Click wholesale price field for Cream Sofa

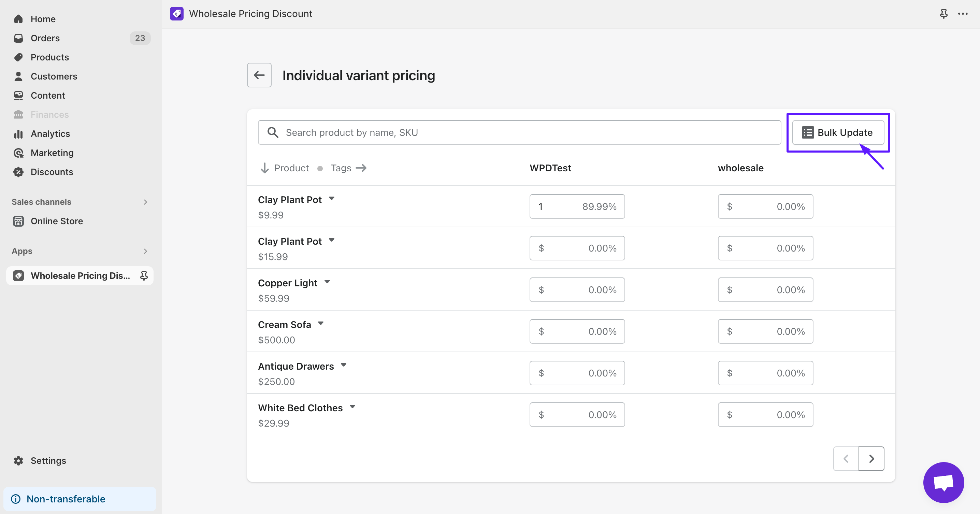(765, 331)
